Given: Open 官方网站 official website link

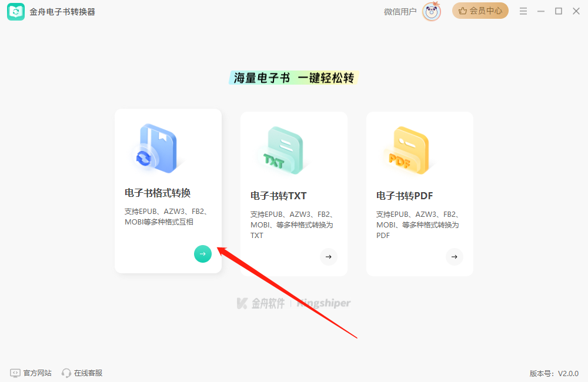Looking at the screenshot, I should click(30, 373).
